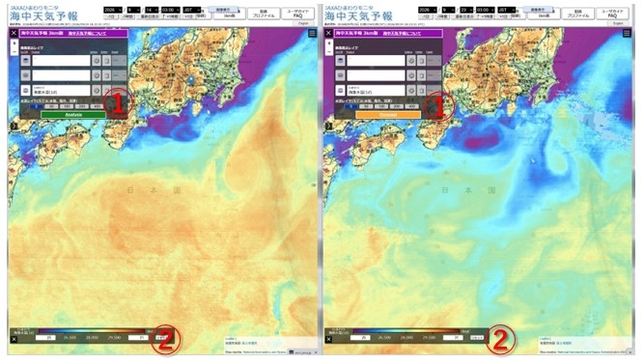
Task: Click second layer icon in left panel
Action: coord(26,75)
